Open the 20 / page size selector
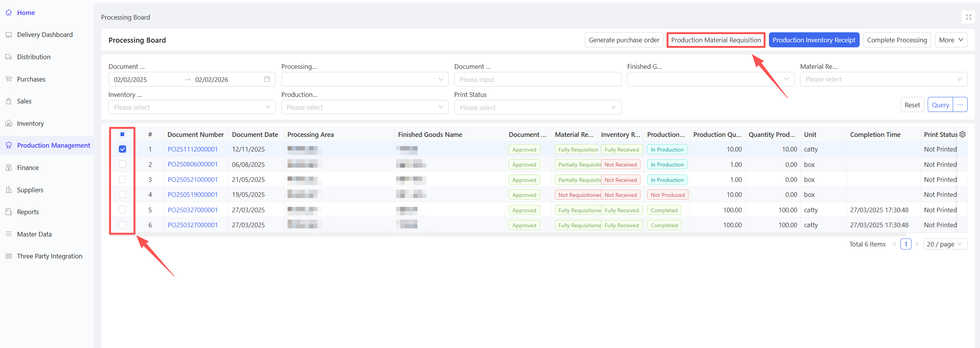Screen dimensions: 980x348 tap(945, 244)
